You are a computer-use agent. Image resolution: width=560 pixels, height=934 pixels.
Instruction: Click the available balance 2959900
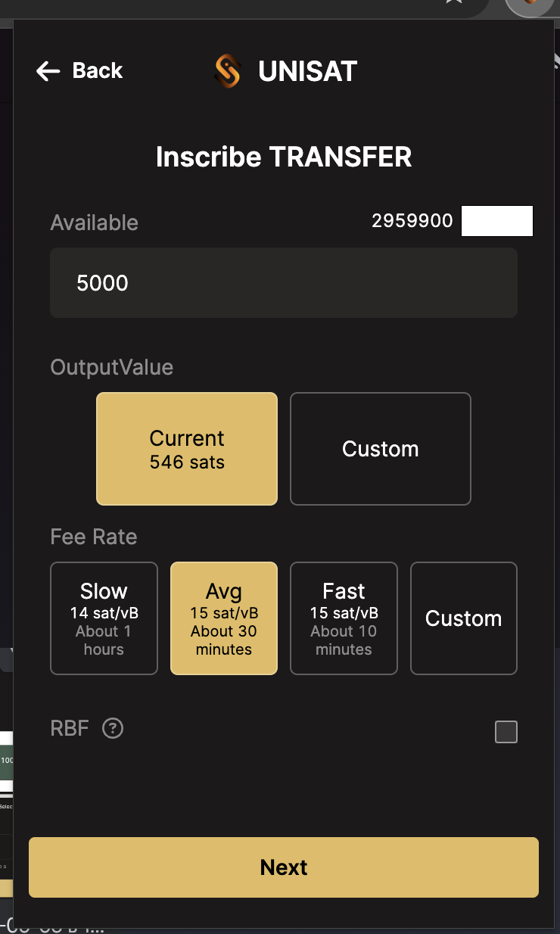[412, 221]
